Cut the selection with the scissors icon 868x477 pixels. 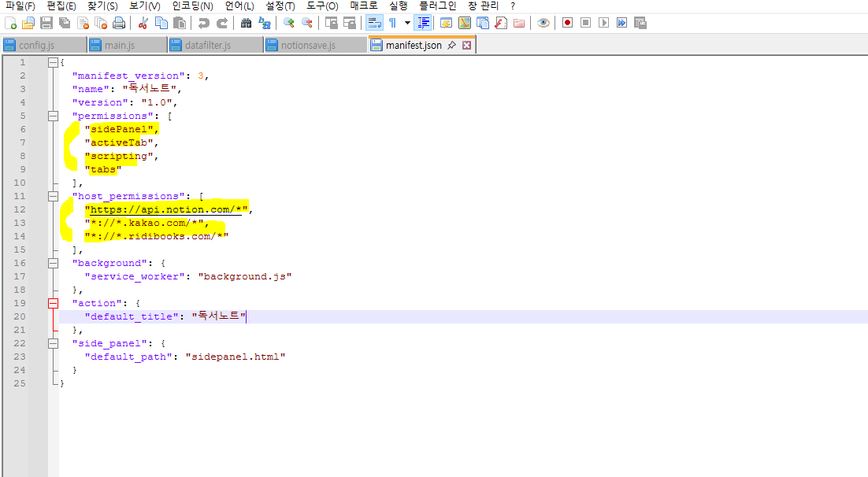click(x=143, y=24)
